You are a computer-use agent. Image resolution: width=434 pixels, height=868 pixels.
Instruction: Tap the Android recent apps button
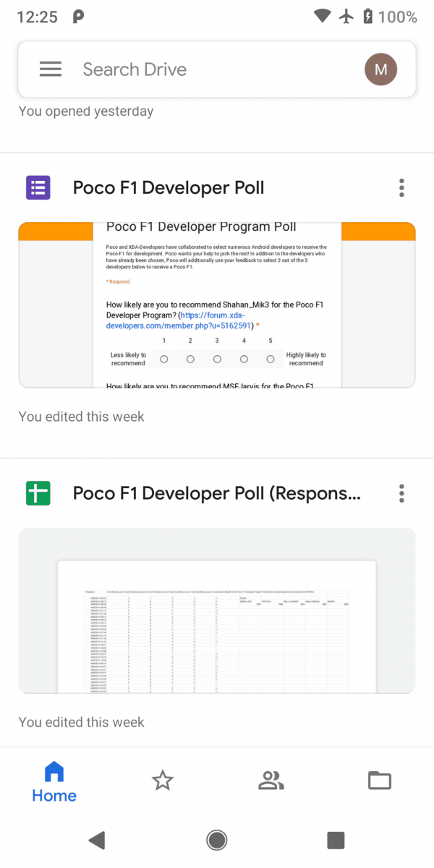[x=336, y=840]
